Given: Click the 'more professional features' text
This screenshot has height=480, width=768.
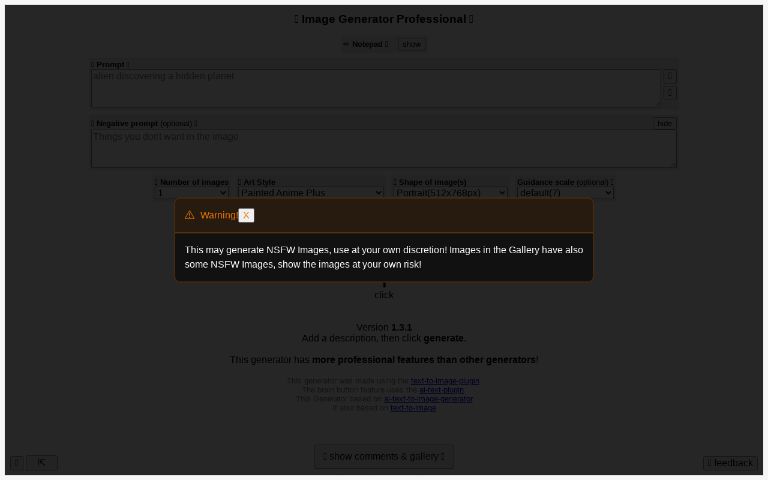Looking at the screenshot, I should pyautogui.click(x=423, y=360).
